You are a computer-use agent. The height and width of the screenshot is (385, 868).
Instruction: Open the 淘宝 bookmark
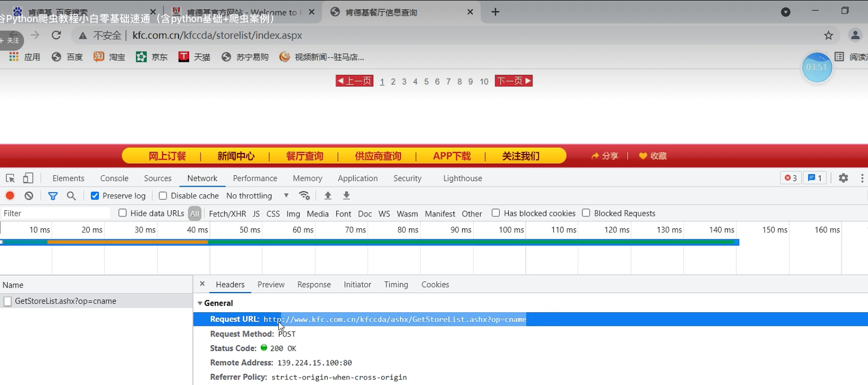pos(109,57)
